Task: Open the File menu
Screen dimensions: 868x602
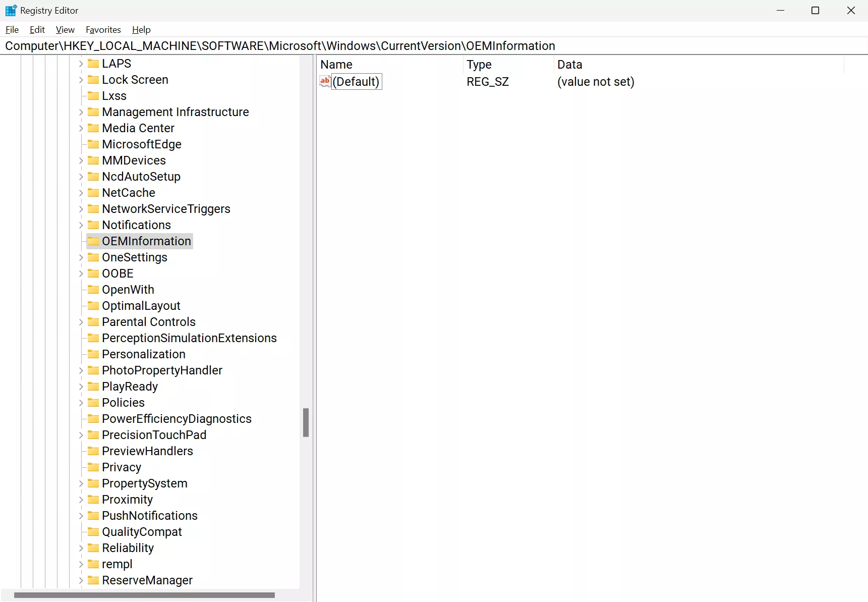Action: pyautogui.click(x=12, y=30)
